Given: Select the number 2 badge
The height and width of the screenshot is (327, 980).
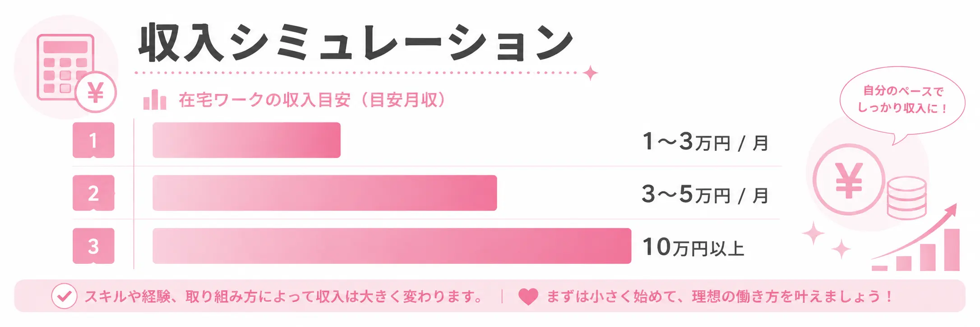Looking at the screenshot, I should click(x=93, y=193).
